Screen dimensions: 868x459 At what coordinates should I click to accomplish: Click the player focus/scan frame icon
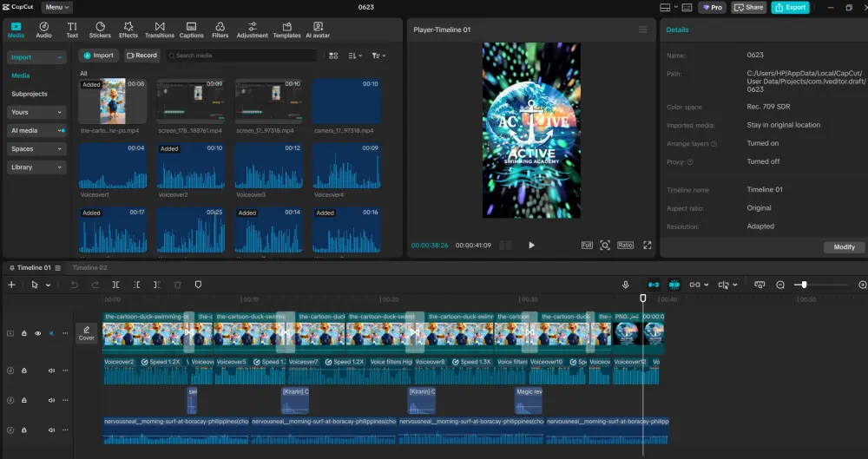pyautogui.click(x=605, y=246)
